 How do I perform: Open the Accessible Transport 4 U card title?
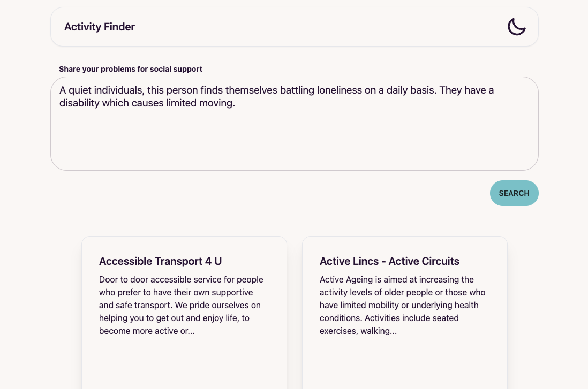point(160,261)
